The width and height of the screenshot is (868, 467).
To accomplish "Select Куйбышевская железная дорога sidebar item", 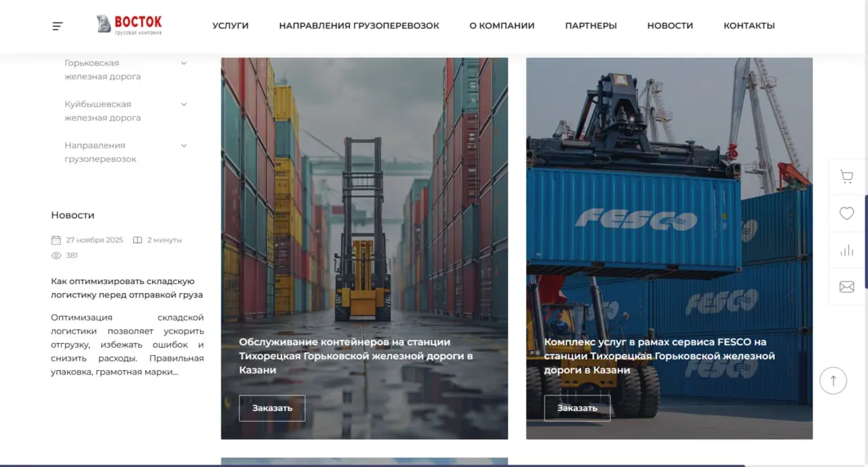I will click(102, 111).
